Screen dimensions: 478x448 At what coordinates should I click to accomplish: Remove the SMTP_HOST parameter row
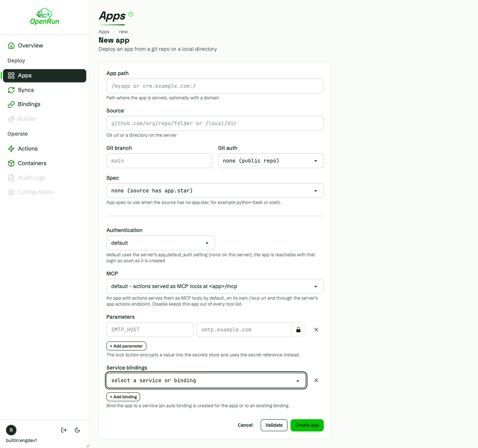tap(316, 330)
